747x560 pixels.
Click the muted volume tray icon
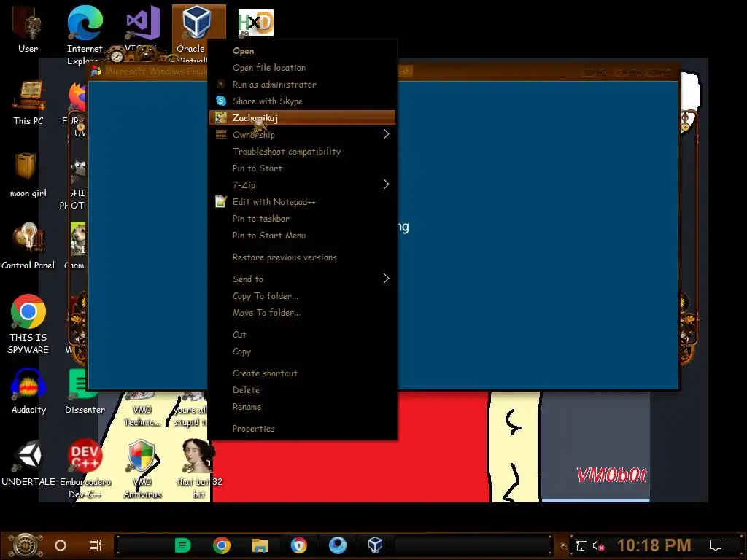(x=598, y=545)
